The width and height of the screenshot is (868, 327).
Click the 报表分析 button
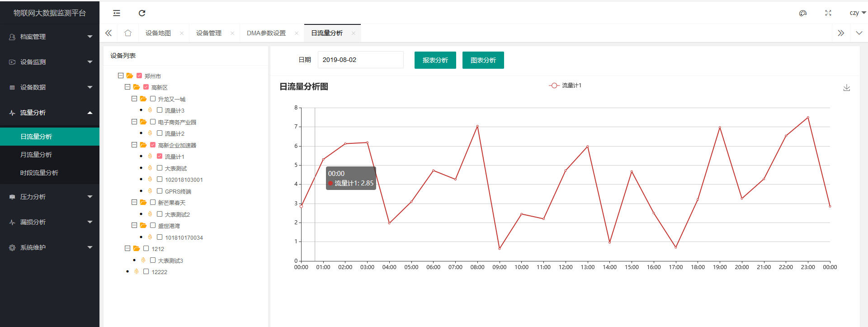pos(435,60)
